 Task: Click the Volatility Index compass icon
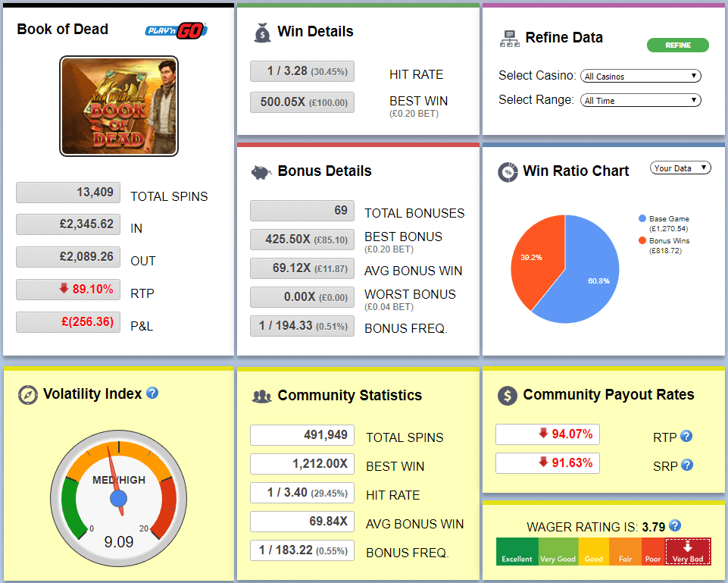pyautogui.click(x=28, y=395)
